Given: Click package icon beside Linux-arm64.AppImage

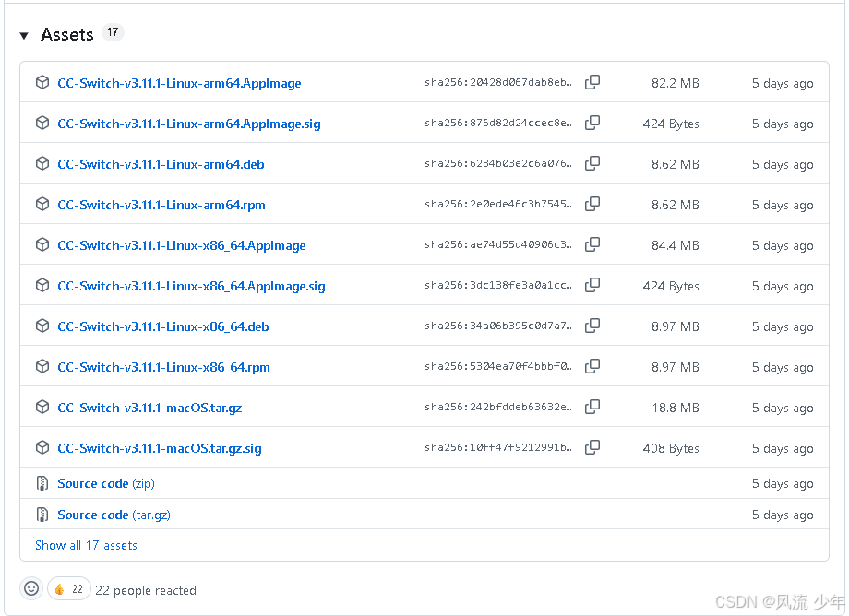Looking at the screenshot, I should pyautogui.click(x=42, y=82).
